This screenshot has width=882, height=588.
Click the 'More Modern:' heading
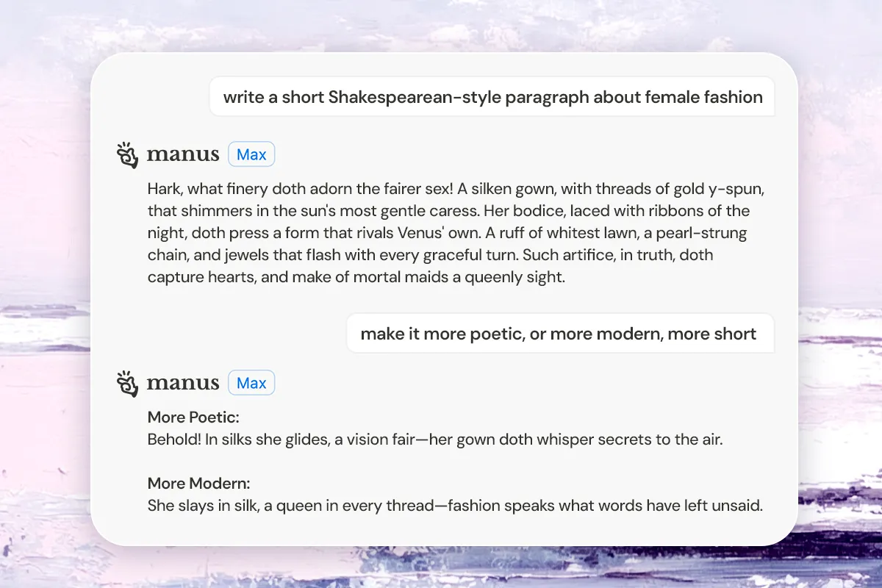click(x=198, y=484)
